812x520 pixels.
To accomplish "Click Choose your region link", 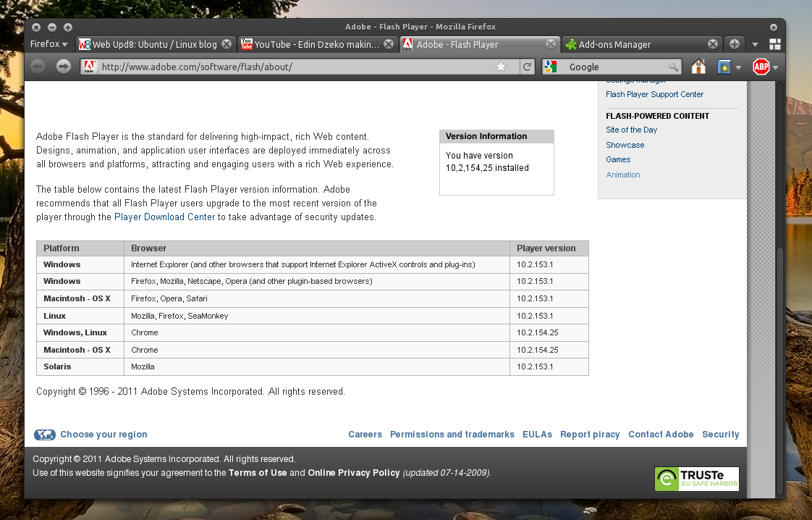I will point(103,435).
